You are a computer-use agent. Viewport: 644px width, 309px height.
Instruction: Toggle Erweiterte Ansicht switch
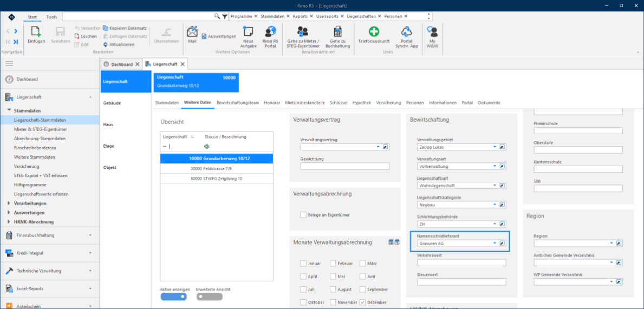(x=210, y=297)
